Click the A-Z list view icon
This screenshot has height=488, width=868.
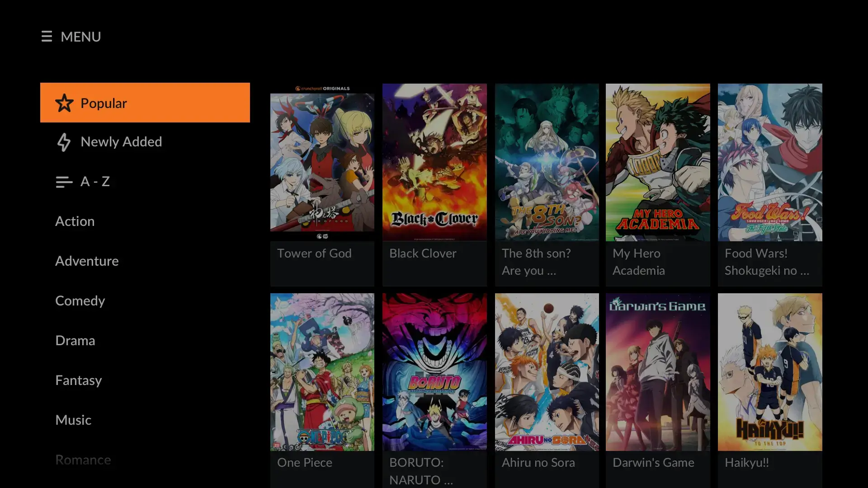63,182
